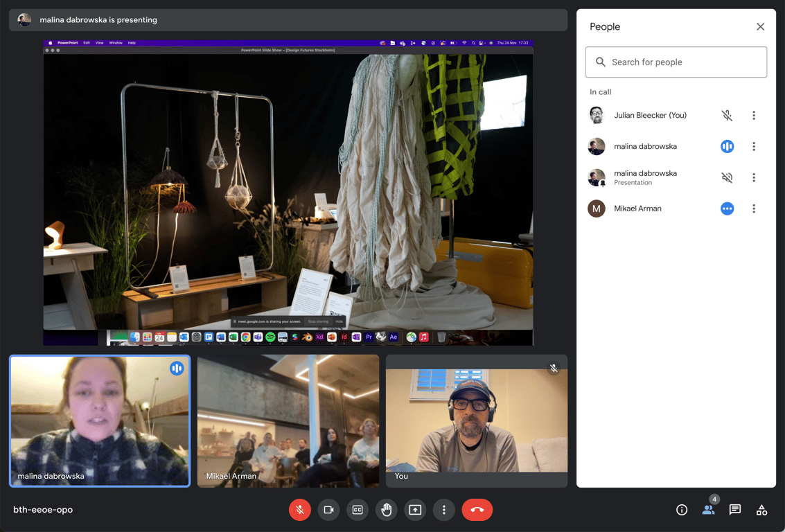
Task: Click Stop sharing in shared screen bar
Action: (x=318, y=321)
